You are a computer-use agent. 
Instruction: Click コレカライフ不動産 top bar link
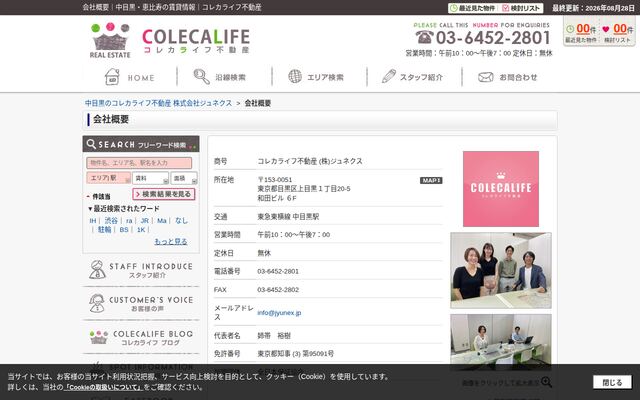tap(231, 7)
